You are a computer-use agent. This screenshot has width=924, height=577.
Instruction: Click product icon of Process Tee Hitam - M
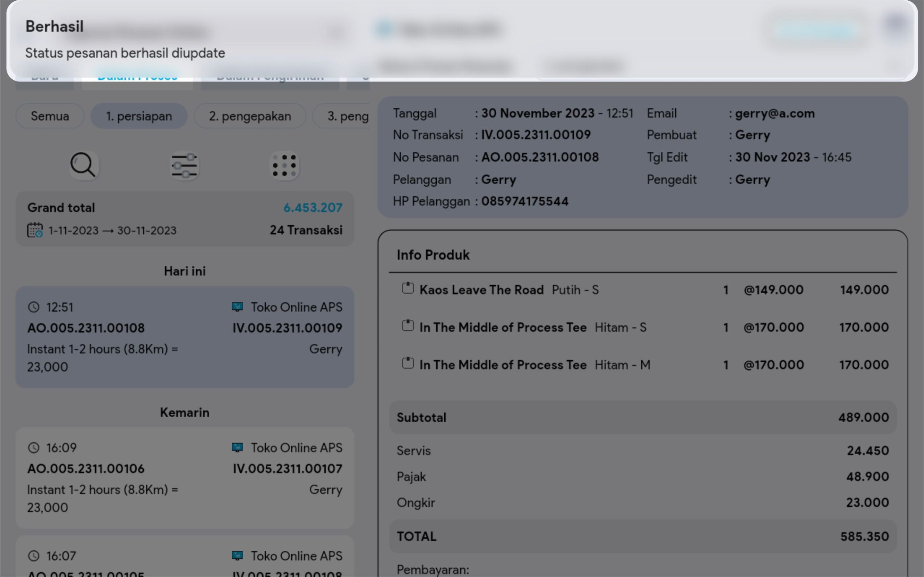(408, 363)
